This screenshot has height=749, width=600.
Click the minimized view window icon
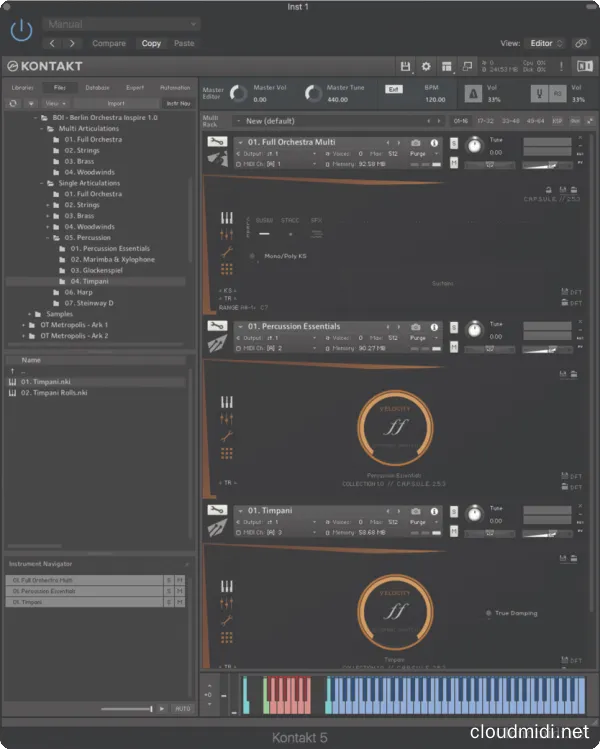[x=467, y=66]
